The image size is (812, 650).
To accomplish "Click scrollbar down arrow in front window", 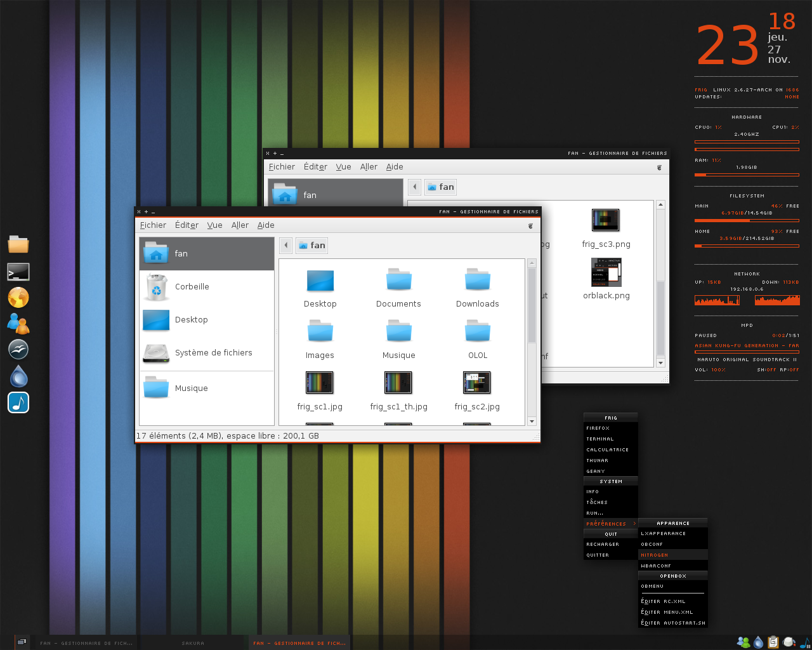I will [532, 421].
